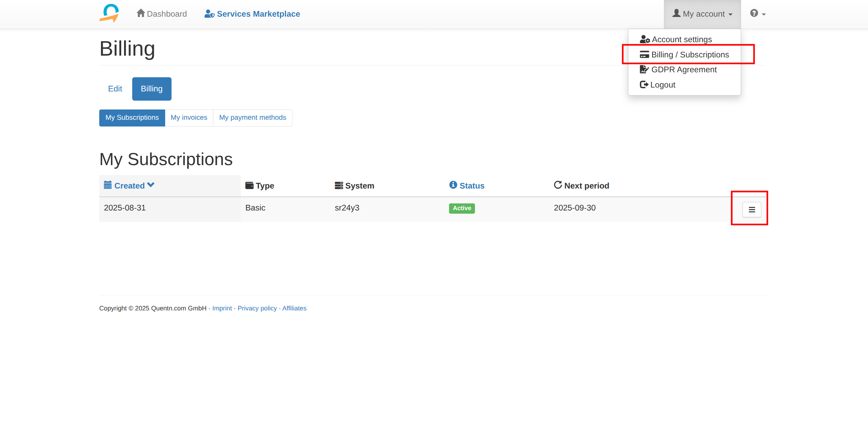The height and width of the screenshot is (433, 868).
Task: Select the blue Billing tab
Action: [x=152, y=89]
